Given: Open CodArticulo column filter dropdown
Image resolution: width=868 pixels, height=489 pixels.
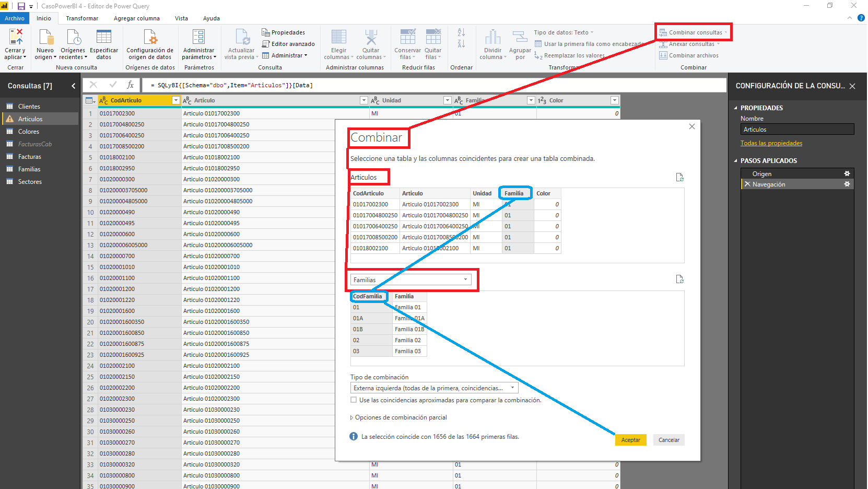Looking at the screenshot, I should (176, 100).
